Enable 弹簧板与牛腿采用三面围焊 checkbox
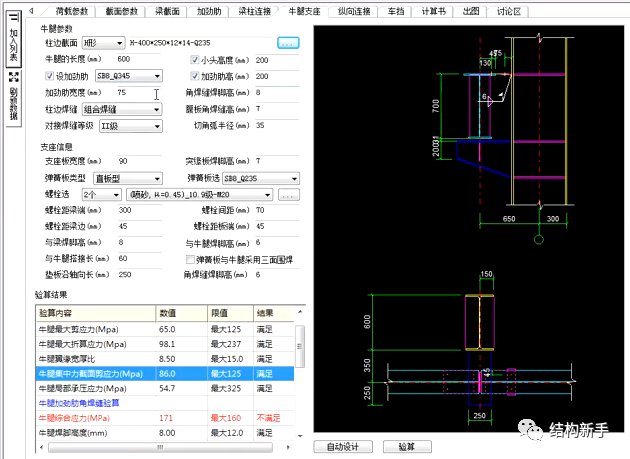Viewport: 630px width, 459px height. pos(190,260)
